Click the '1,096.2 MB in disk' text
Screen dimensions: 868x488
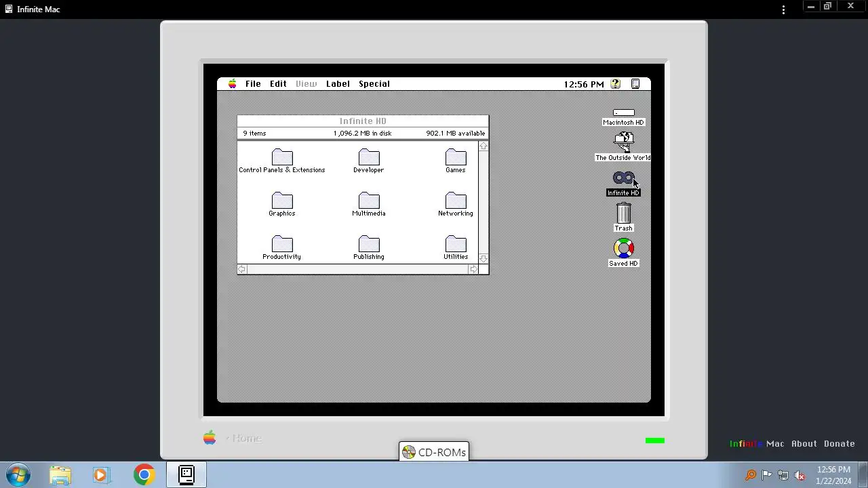coord(363,134)
